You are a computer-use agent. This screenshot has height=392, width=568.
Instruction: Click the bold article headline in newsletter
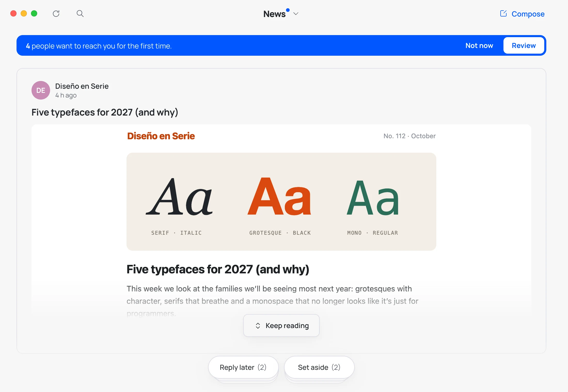coord(218,269)
